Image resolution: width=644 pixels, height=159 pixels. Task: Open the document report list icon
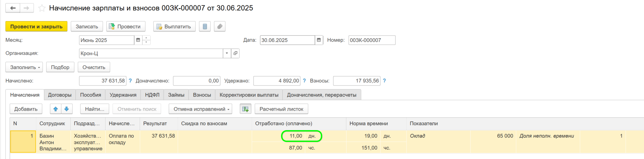tap(205, 26)
